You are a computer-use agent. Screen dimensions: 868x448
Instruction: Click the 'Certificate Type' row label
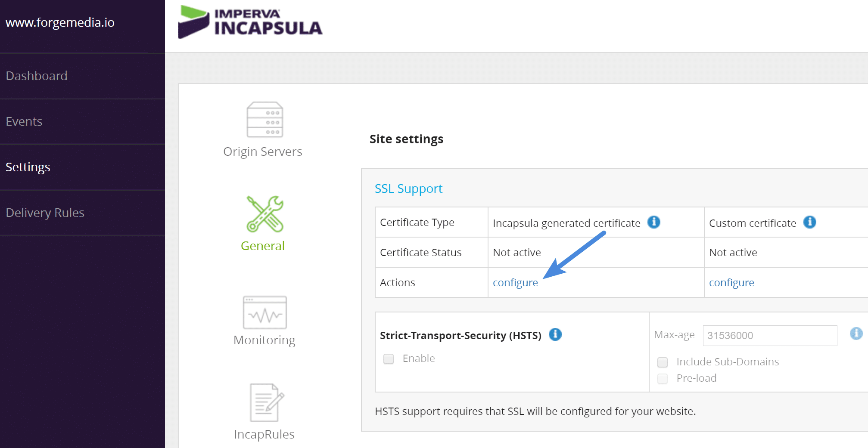pos(417,222)
